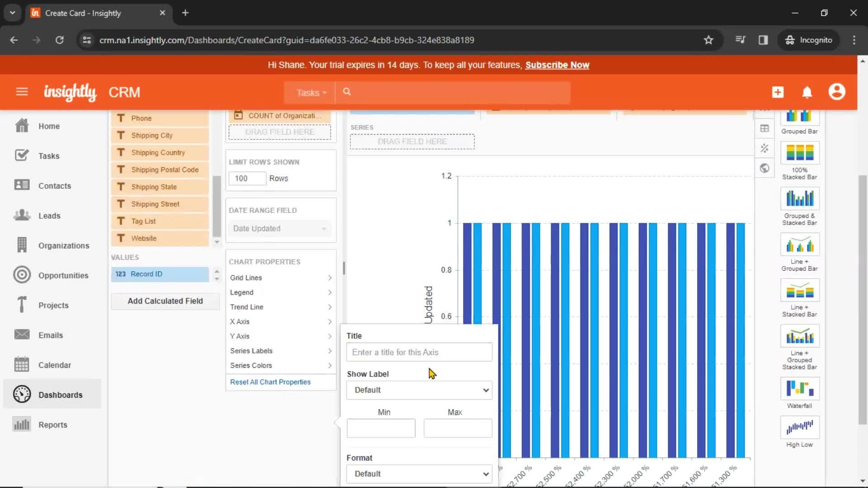Reload the browser page
This screenshot has height=488, width=868.
[x=59, y=40]
